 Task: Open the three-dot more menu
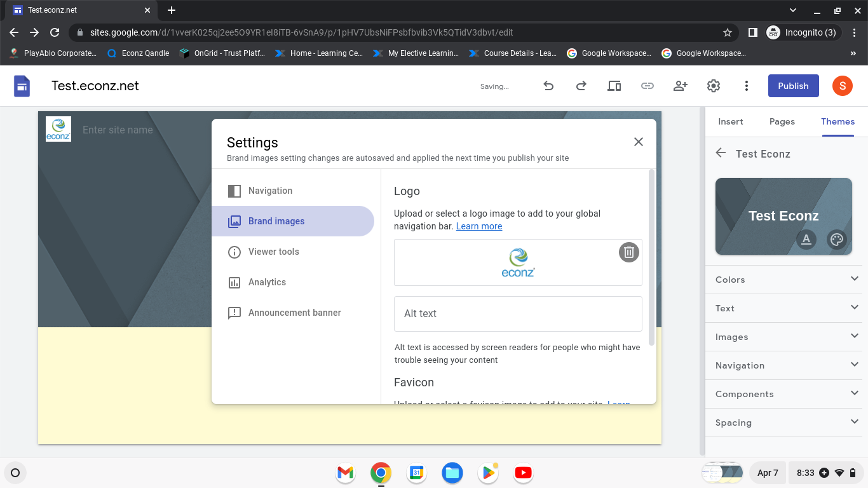747,86
